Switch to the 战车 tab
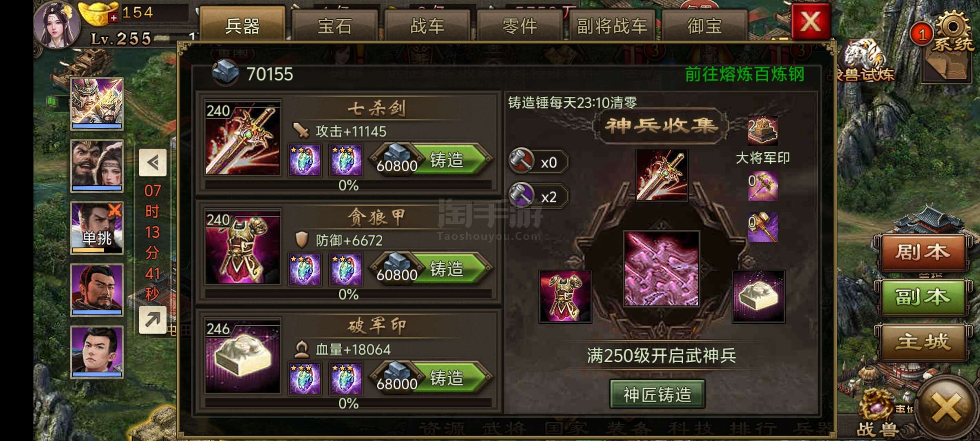 click(427, 25)
